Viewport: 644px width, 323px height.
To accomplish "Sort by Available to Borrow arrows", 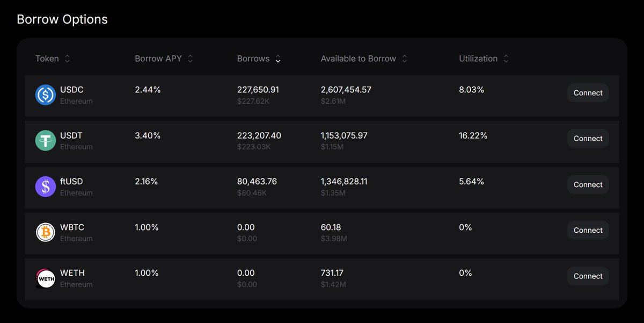I will pyautogui.click(x=405, y=59).
